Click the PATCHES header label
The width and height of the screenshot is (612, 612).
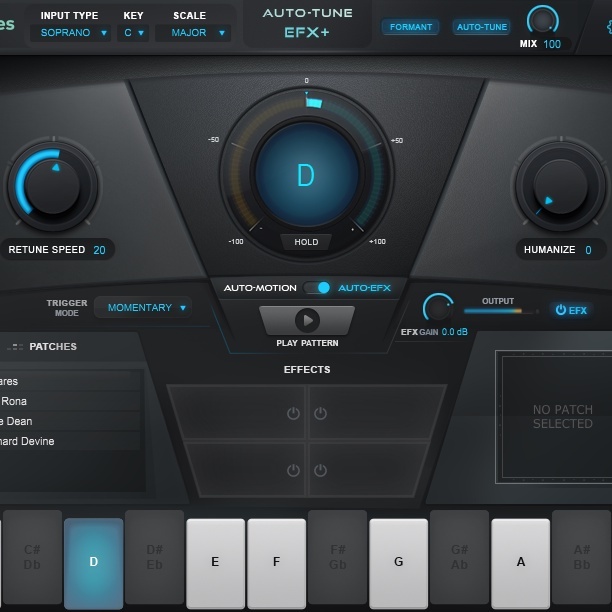(53, 347)
